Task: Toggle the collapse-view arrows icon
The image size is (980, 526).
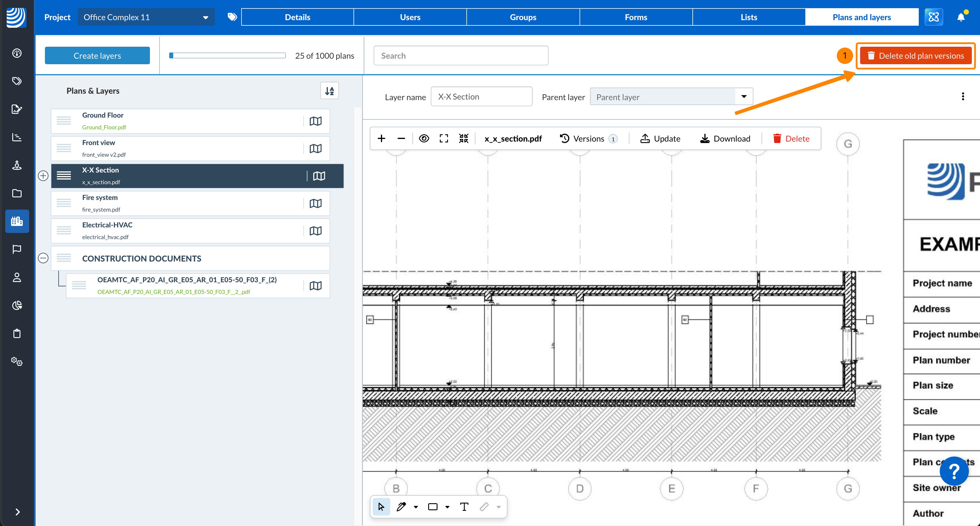Action: (463, 139)
